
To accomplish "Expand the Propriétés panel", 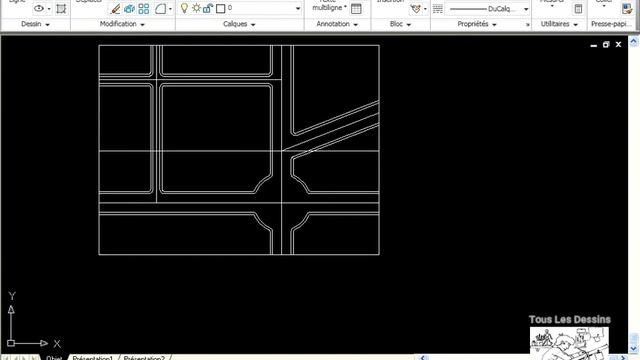I will tap(477, 24).
